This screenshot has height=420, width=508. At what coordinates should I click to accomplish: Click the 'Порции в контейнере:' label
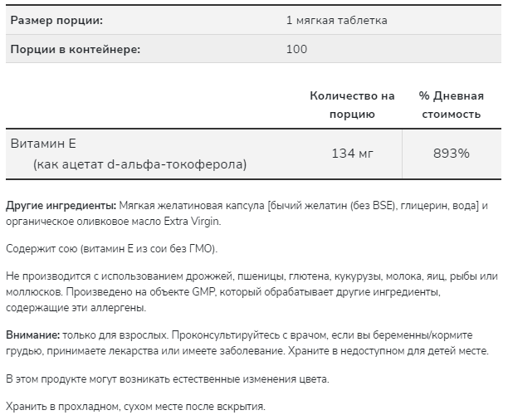coord(76,49)
